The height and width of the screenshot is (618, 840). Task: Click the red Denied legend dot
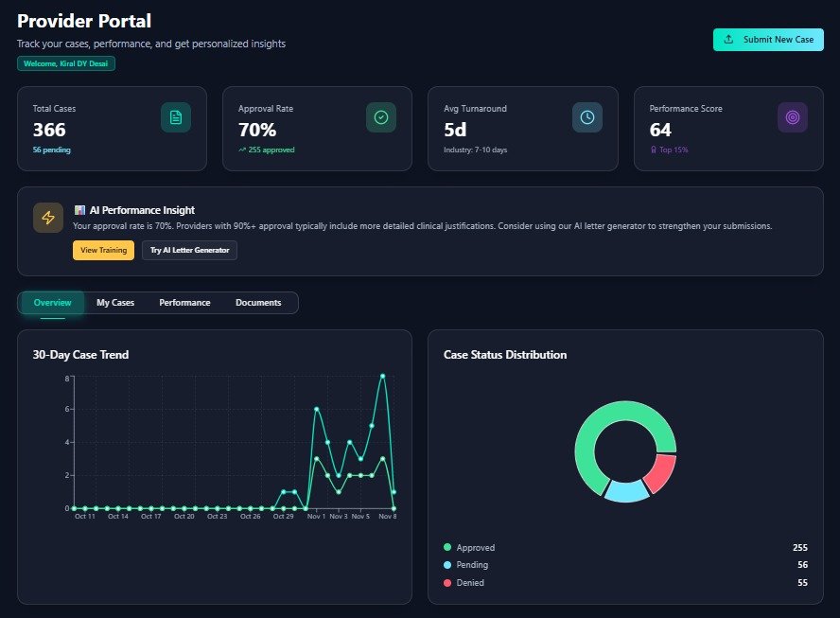coord(447,583)
